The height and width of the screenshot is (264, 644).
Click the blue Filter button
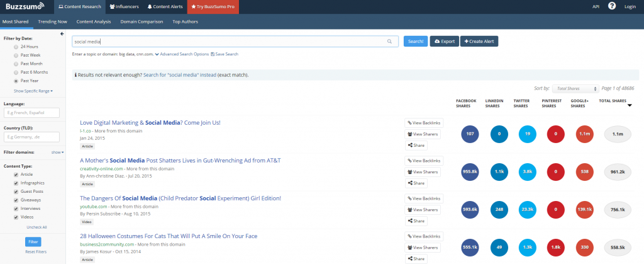(33, 242)
